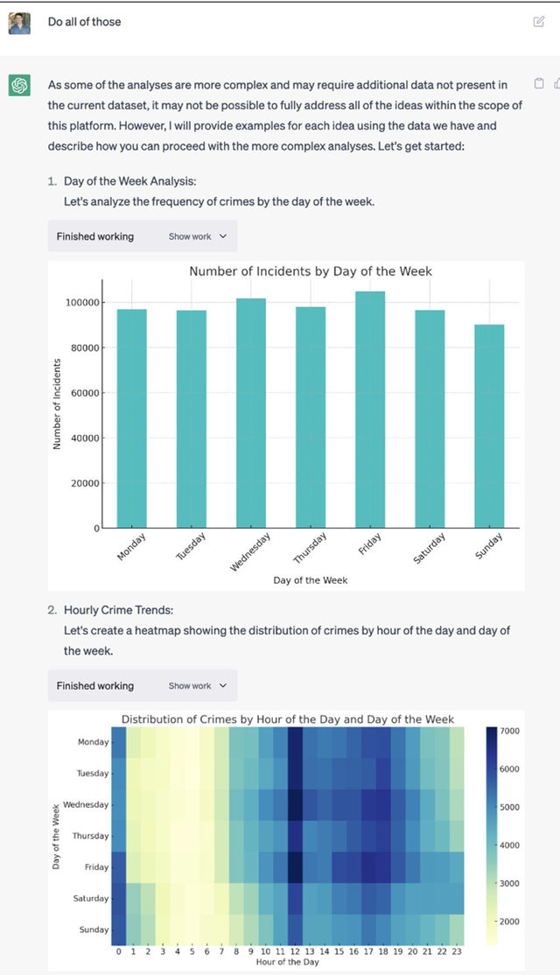
Task: Click the heatmap cell for Sunday hour 0
Action: 119,929
